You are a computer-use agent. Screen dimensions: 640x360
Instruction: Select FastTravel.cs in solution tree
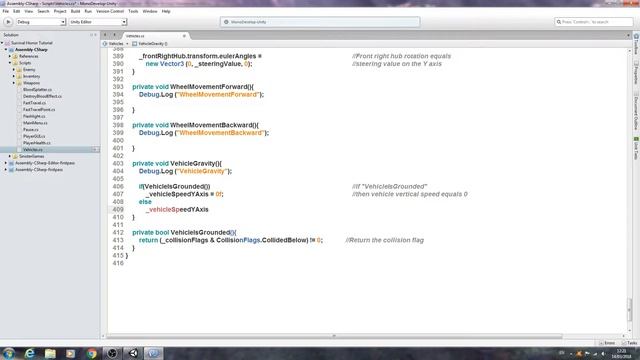coord(34,103)
